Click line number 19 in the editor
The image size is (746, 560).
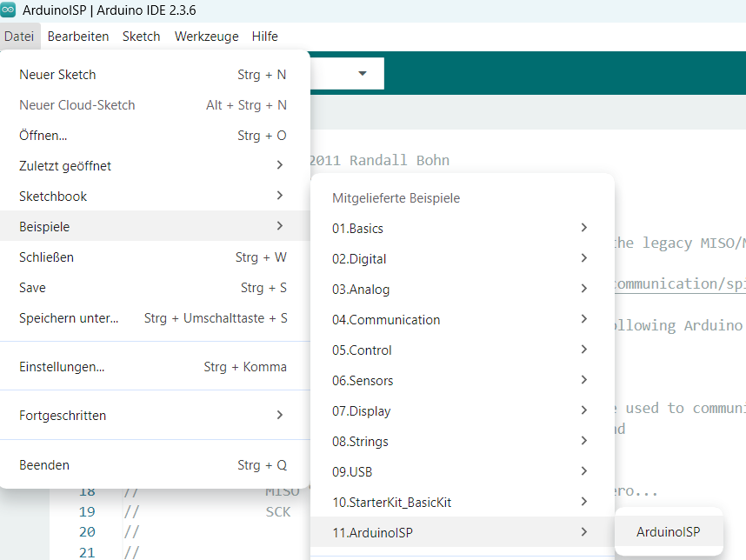click(x=87, y=512)
